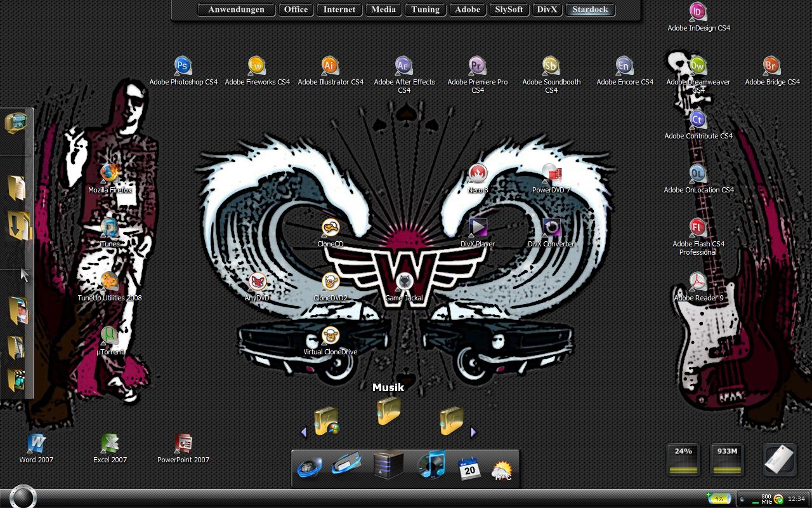
Task: Open the gold folder with Windows logo
Action: [x=326, y=421]
